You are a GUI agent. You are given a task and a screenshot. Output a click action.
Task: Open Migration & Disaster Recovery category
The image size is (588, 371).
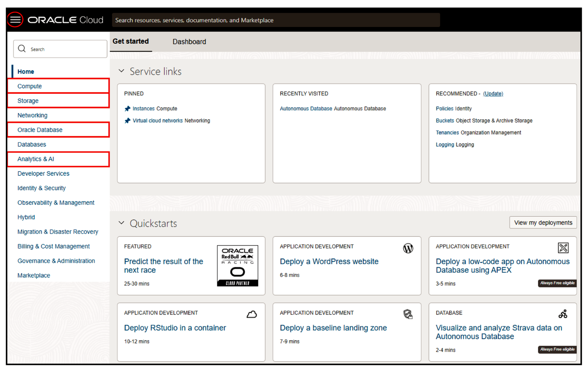(x=58, y=232)
